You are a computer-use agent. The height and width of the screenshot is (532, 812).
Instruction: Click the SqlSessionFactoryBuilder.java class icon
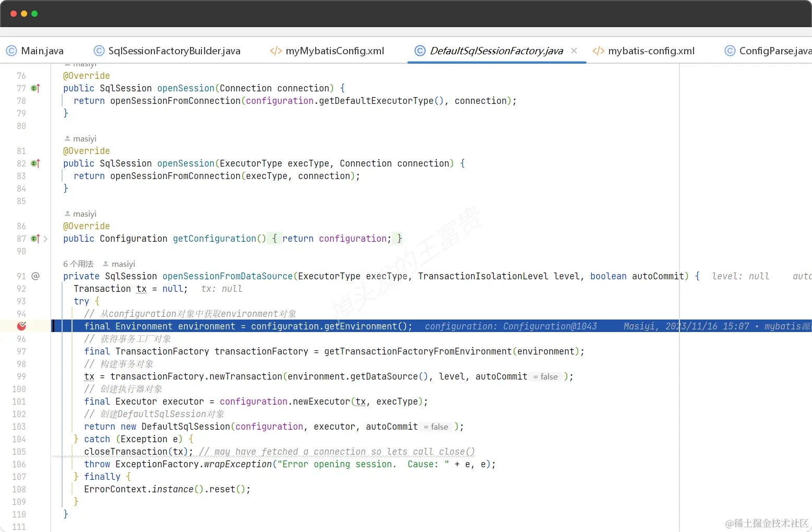99,51
